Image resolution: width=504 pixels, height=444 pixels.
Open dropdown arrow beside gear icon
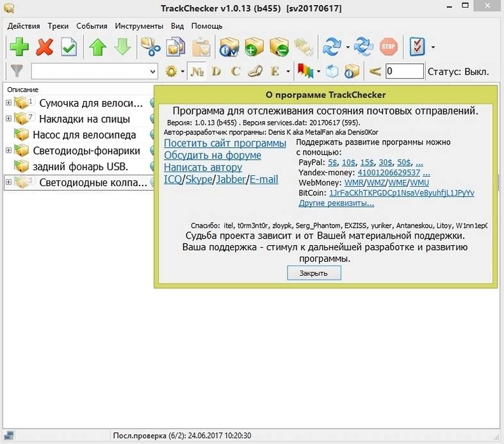point(183,71)
